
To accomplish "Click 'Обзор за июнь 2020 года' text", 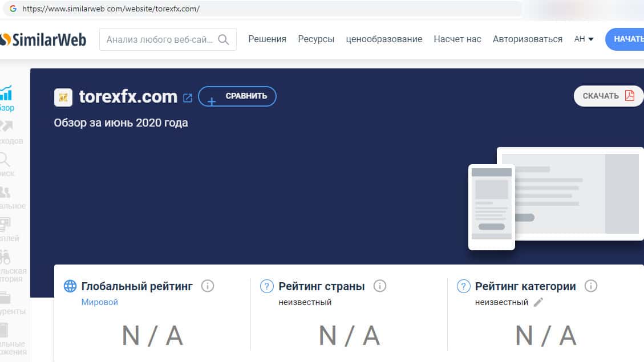I will click(x=121, y=123).
